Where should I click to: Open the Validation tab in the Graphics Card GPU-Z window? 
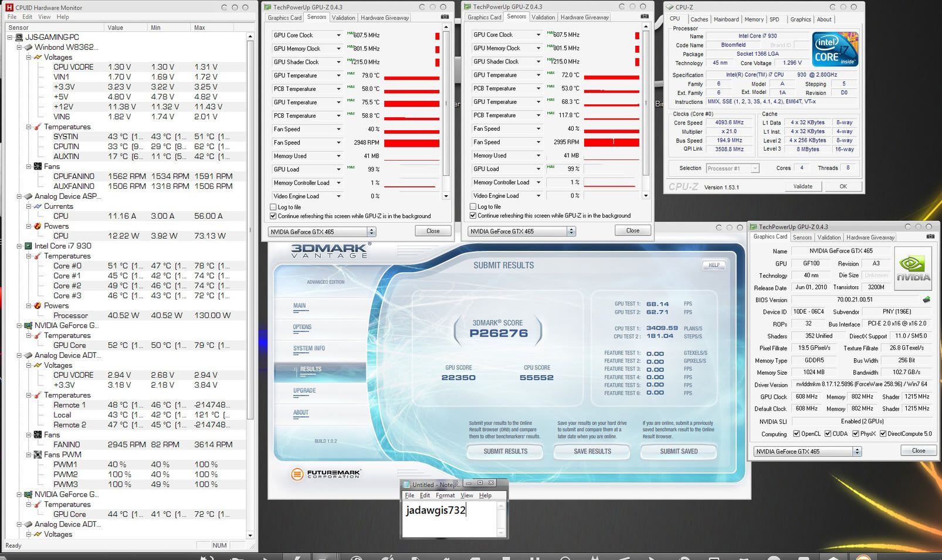[x=829, y=237]
